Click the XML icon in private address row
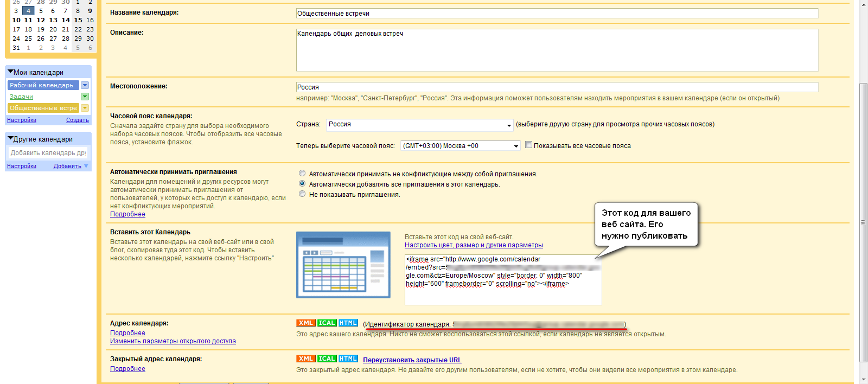This screenshot has height=384, width=868. tap(306, 359)
